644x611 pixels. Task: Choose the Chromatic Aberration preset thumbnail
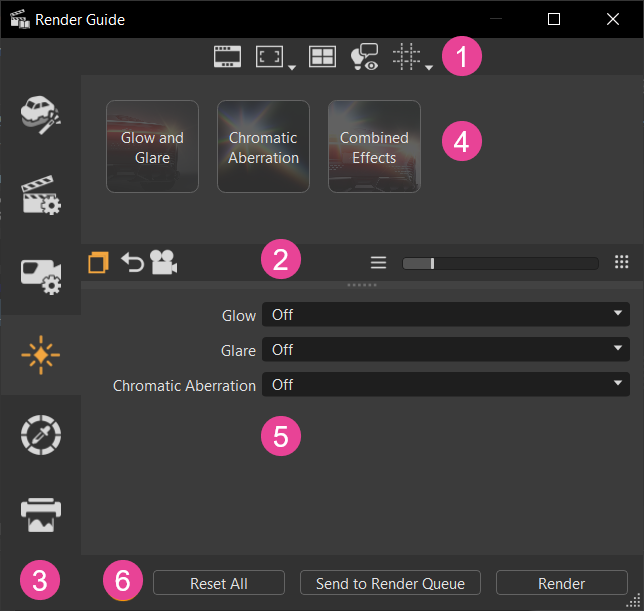(263, 147)
